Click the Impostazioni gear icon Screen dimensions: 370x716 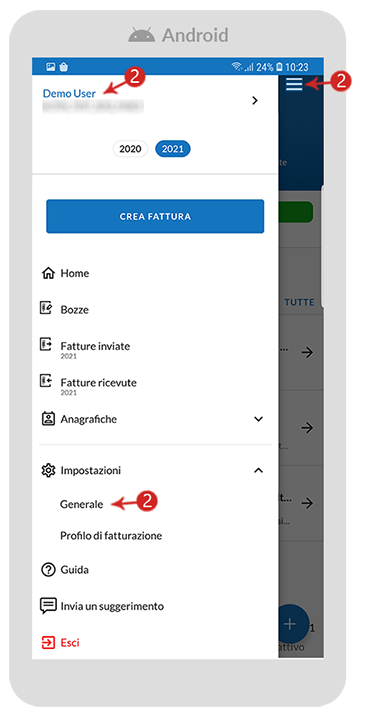pyautogui.click(x=48, y=470)
